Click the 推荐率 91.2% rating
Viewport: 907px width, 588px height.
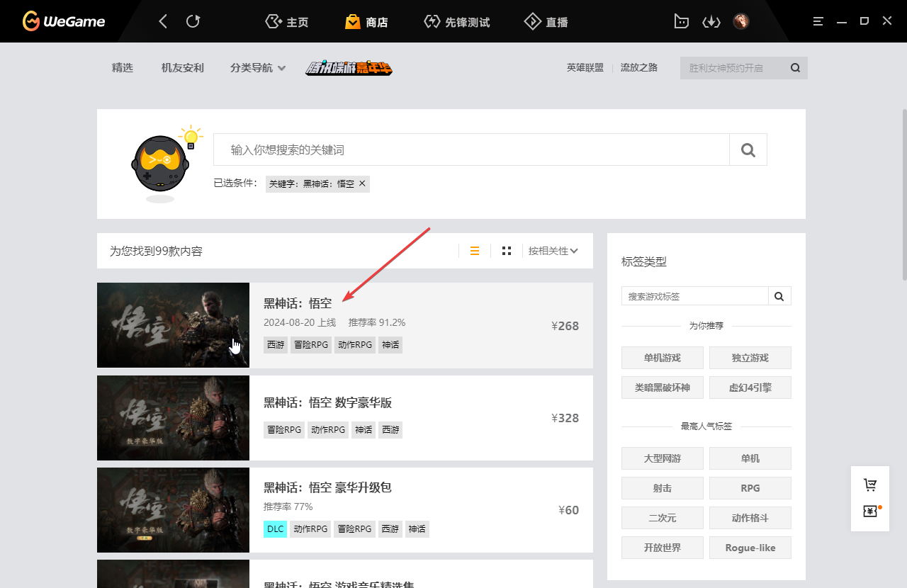[377, 322]
